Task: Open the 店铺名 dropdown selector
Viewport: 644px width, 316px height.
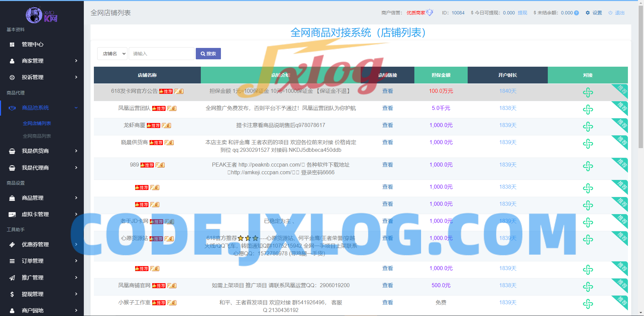Action: tap(112, 53)
